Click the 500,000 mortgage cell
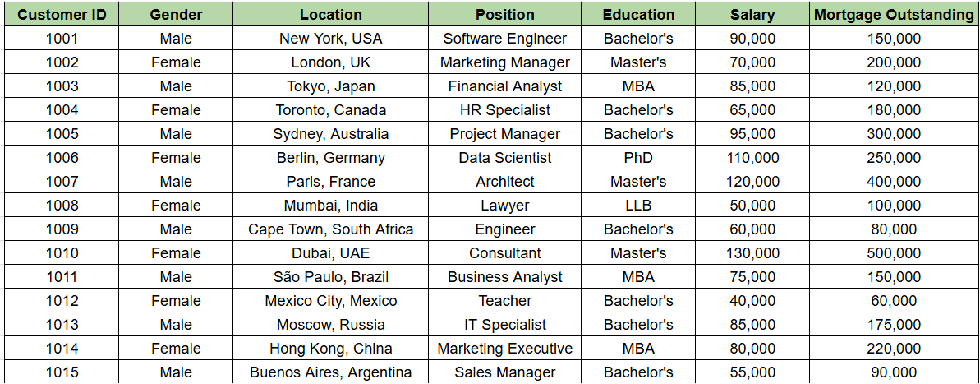The image size is (980, 384). pyautogui.click(x=894, y=253)
